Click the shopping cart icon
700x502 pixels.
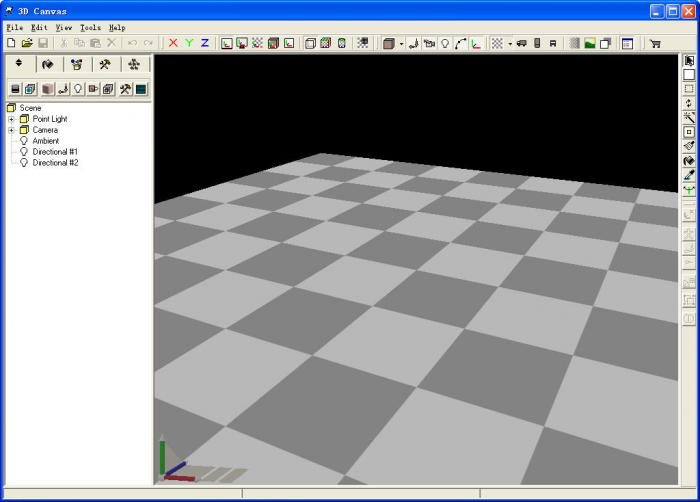click(655, 44)
